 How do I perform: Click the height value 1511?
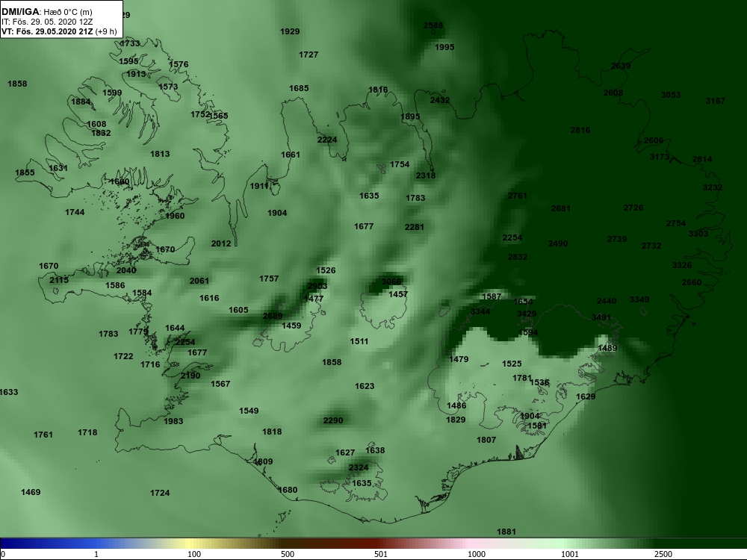point(359,341)
